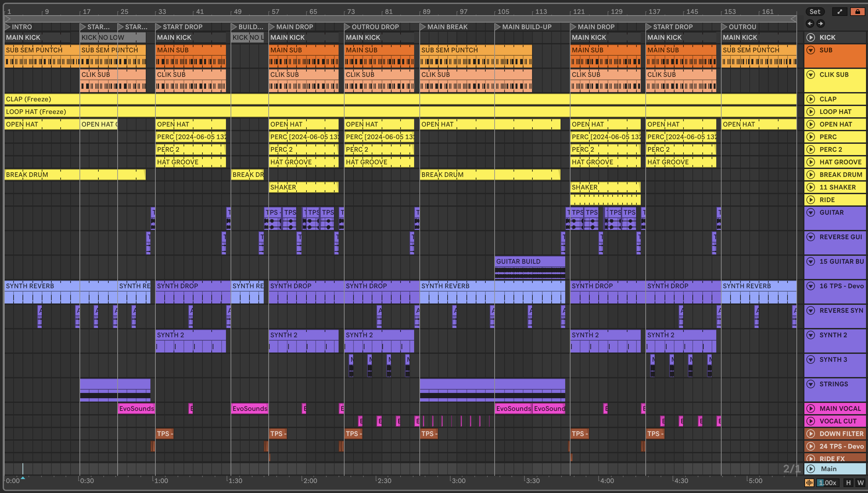Jump to the next locator arrow
The height and width of the screenshot is (493, 868).
pos(820,24)
